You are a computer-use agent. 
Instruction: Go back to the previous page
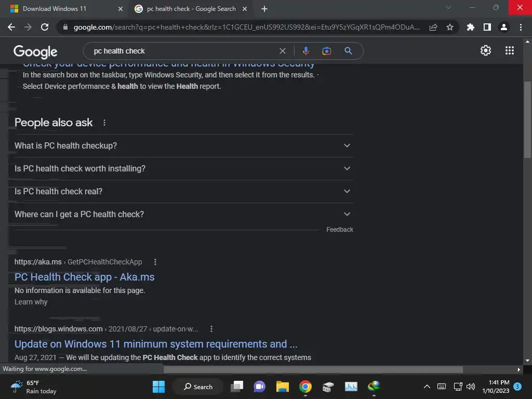pyautogui.click(x=11, y=27)
